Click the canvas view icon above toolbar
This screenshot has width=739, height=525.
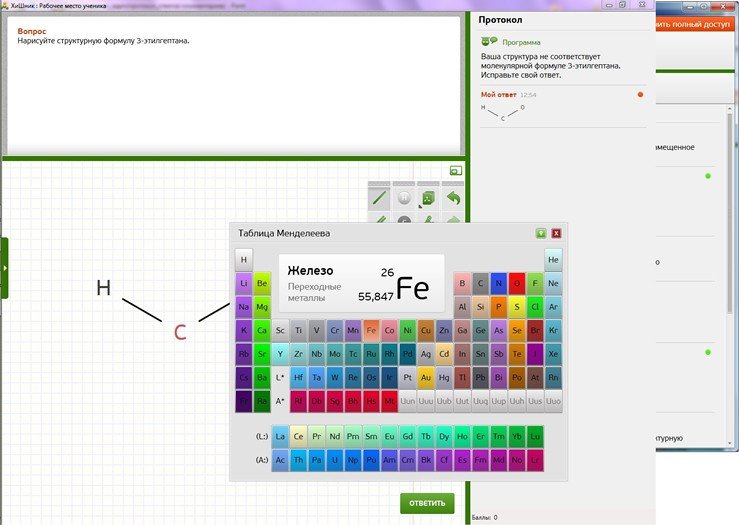pos(456,171)
